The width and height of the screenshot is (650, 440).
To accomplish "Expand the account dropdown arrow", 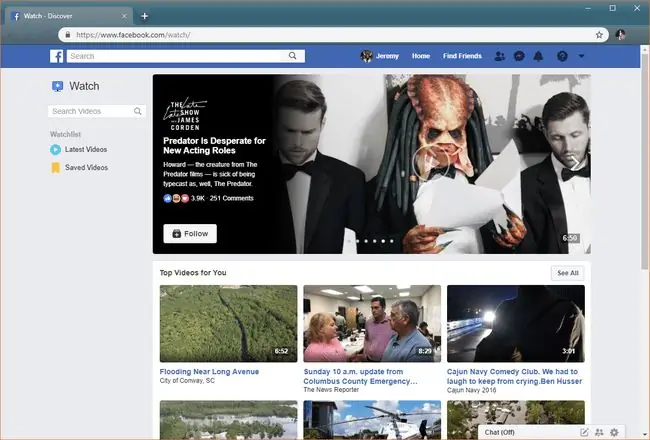I will click(x=581, y=56).
